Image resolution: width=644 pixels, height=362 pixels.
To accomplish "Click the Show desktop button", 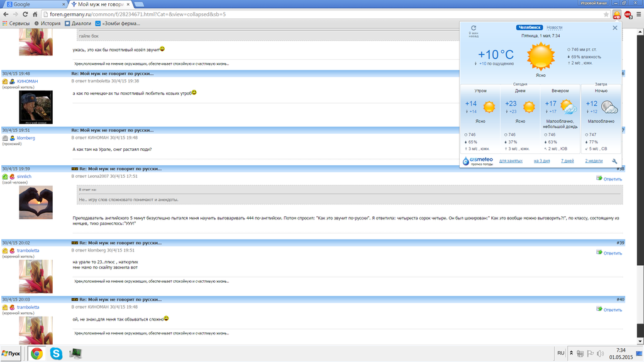I will (x=639, y=353).
